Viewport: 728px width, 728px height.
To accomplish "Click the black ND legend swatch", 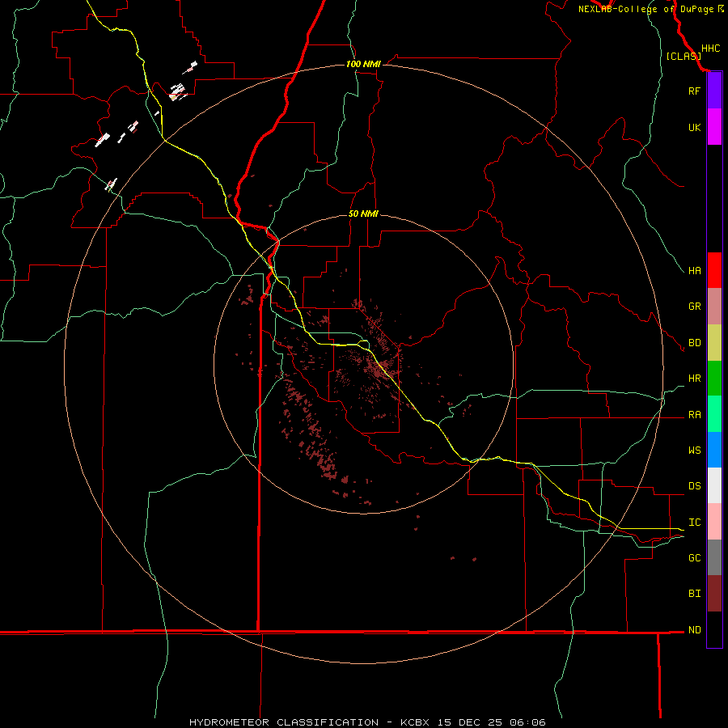I will (714, 629).
